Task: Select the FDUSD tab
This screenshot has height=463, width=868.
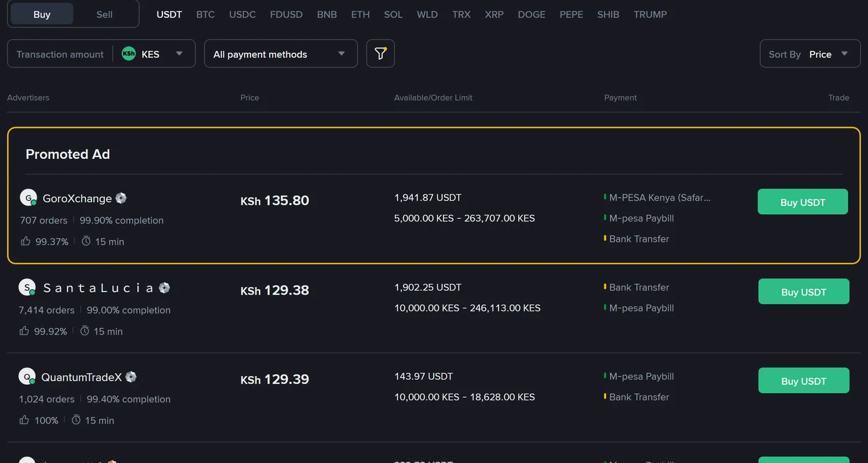Action: 286,14
